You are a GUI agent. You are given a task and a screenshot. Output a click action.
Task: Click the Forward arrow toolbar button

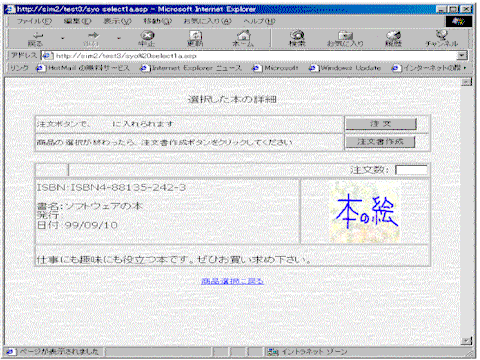coord(91,38)
